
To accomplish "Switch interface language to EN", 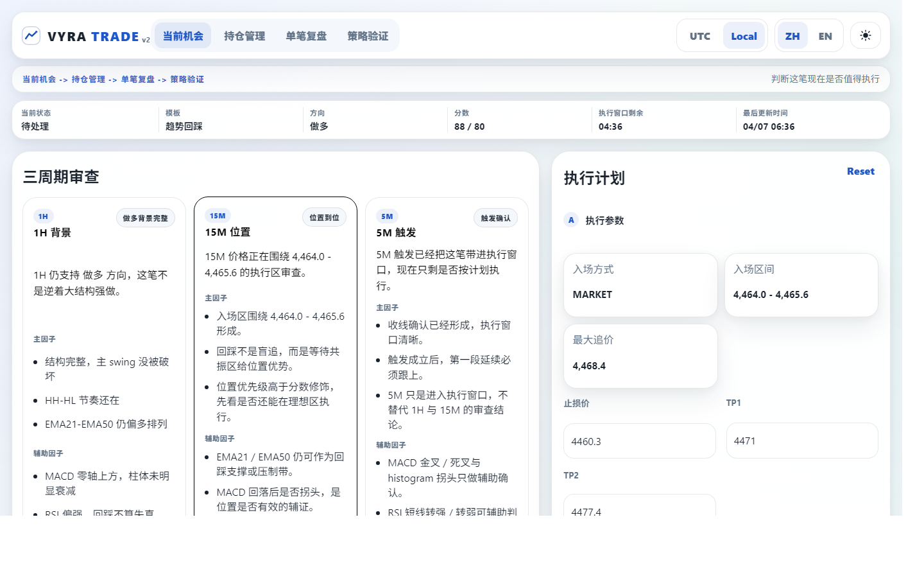I will (x=825, y=35).
